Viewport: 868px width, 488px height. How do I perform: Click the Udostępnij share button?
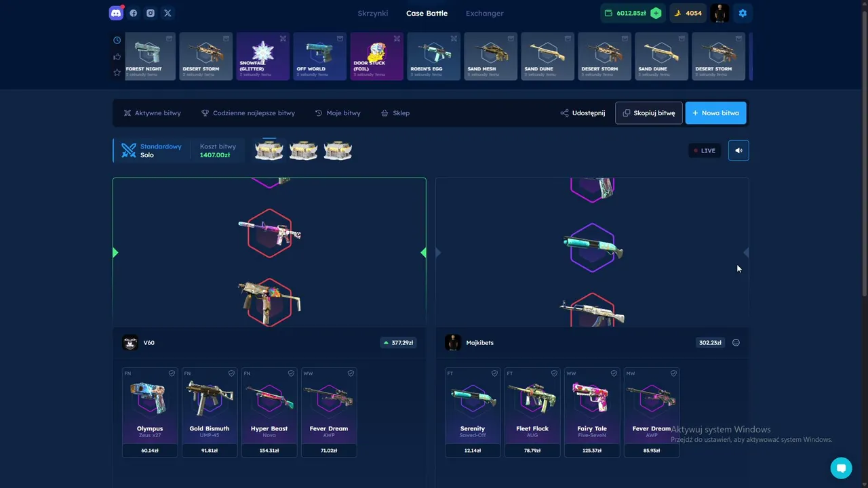(583, 113)
